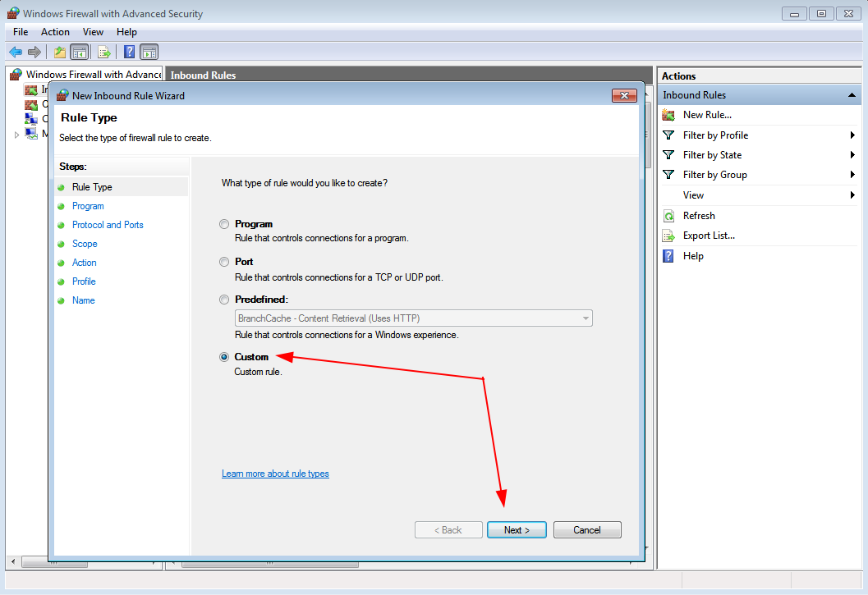Click the Up one level folder icon
Viewport: 868px width, 595px height.
coord(59,53)
